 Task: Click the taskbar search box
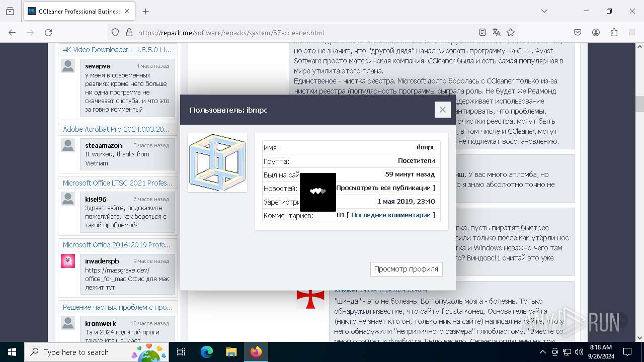point(98,352)
